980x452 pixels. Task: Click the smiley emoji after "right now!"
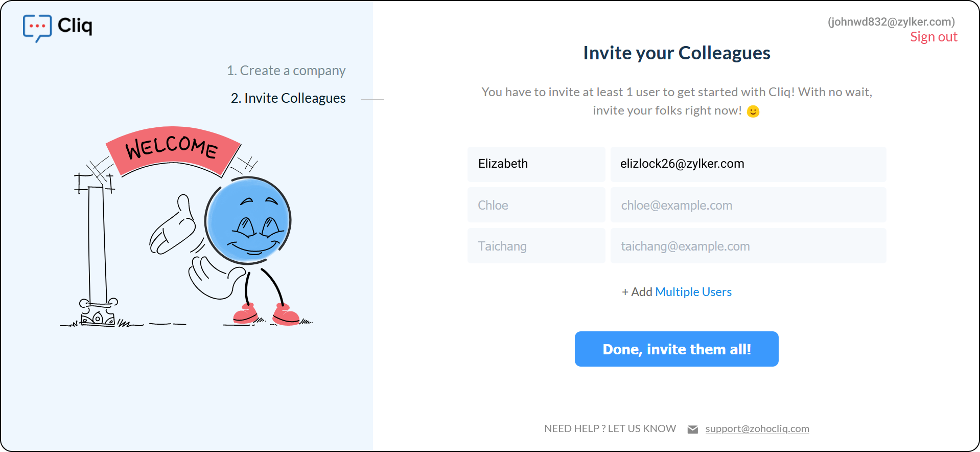click(x=753, y=111)
